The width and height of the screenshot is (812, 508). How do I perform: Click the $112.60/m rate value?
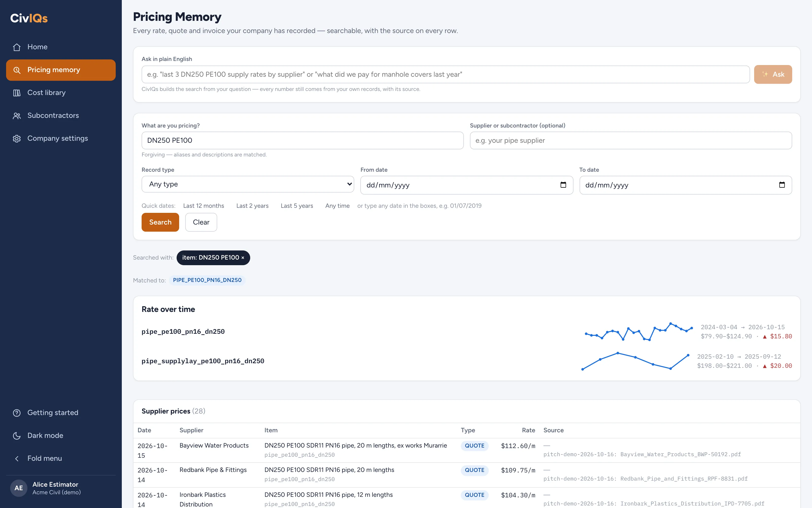pyautogui.click(x=518, y=446)
